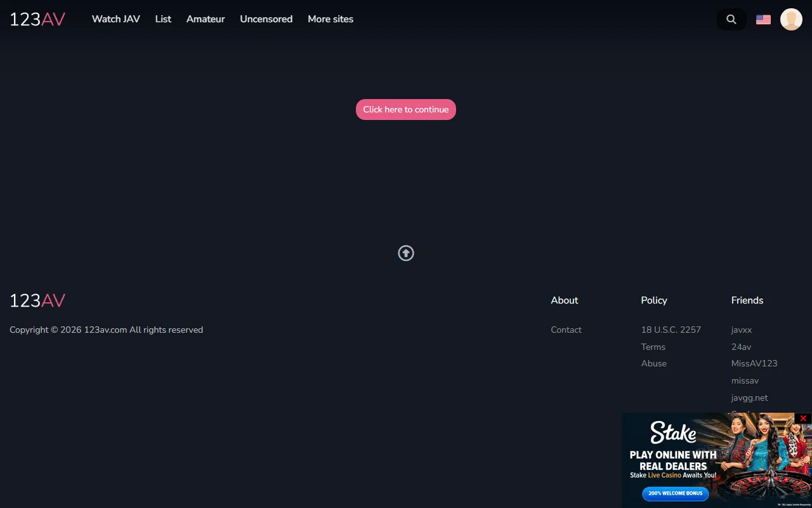Click the magnifier to start a search

point(731,19)
